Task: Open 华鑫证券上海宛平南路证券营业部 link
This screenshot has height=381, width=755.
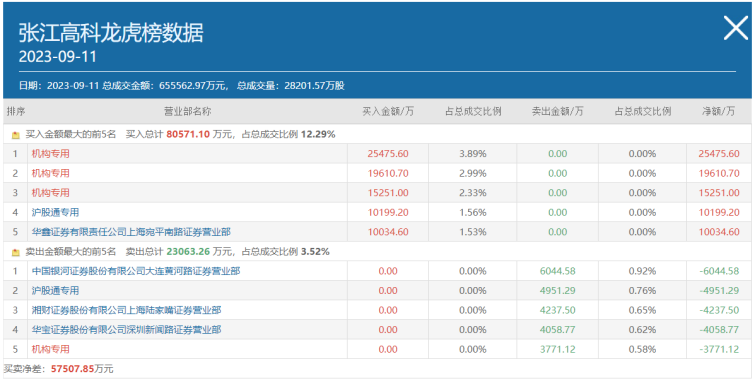Action: tap(131, 232)
